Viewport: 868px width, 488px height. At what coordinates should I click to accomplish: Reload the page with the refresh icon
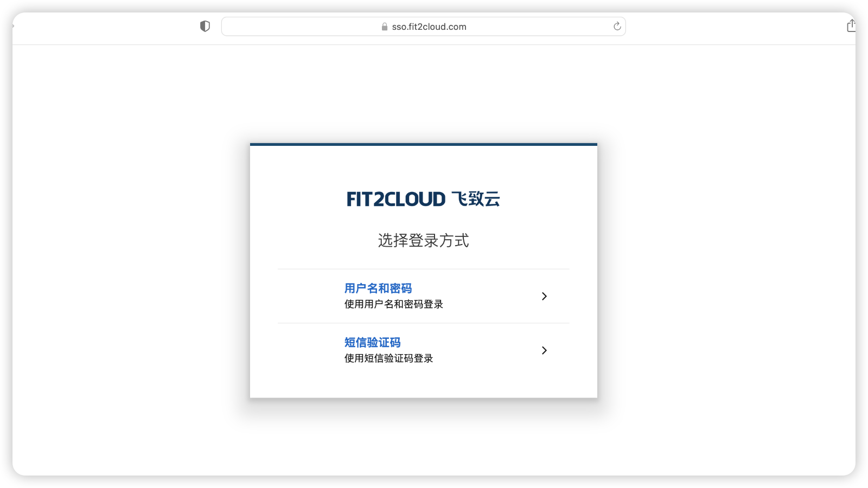(x=617, y=26)
